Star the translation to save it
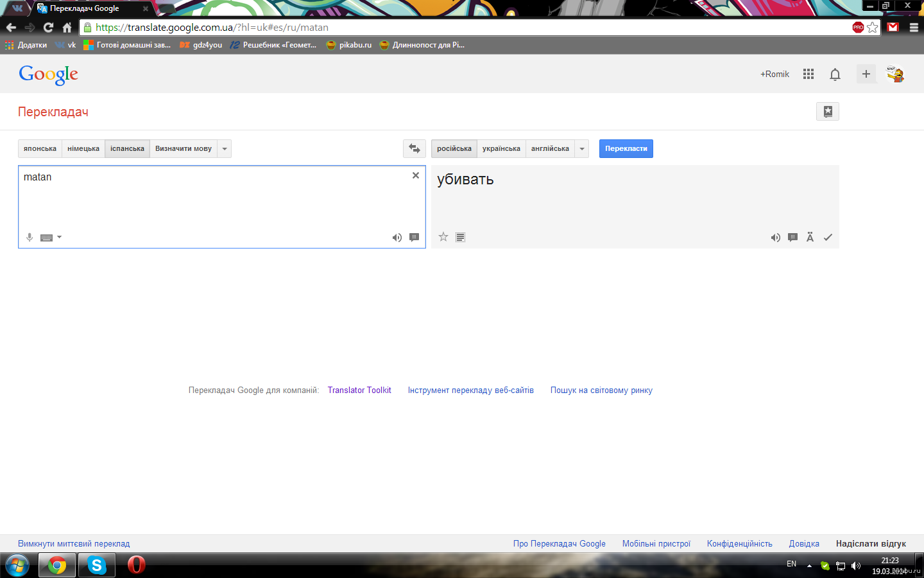Viewport: 924px width, 578px height. (x=443, y=237)
